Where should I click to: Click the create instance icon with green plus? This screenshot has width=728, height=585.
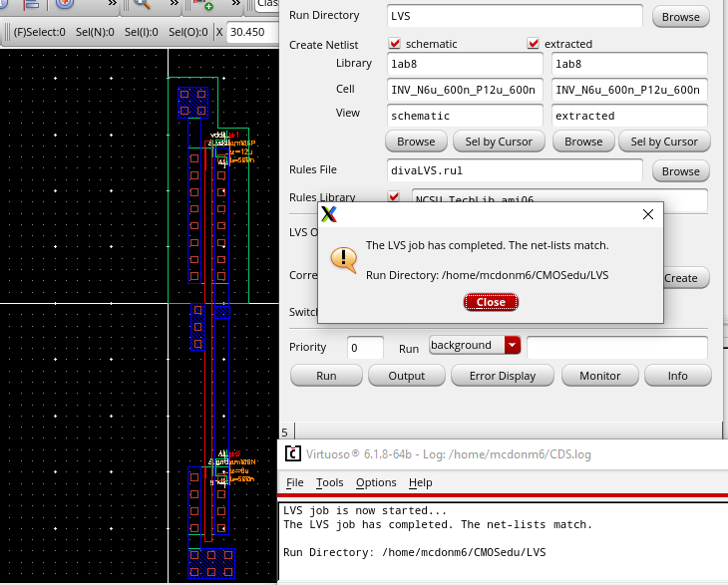pos(206,5)
